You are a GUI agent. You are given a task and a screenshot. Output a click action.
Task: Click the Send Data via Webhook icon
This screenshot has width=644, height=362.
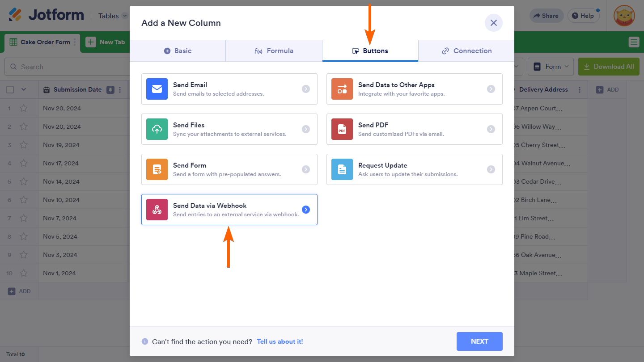click(x=157, y=210)
